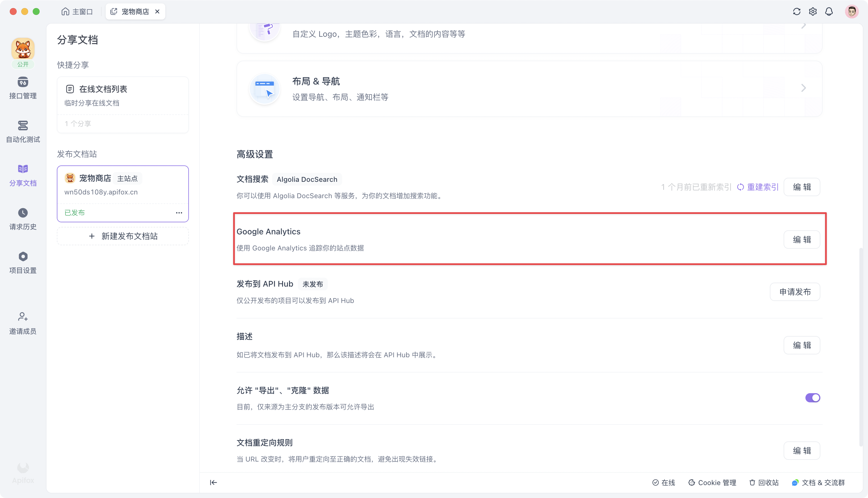This screenshot has width=868, height=498.
Task: Check online status via 在线 indicator
Action: tap(664, 482)
